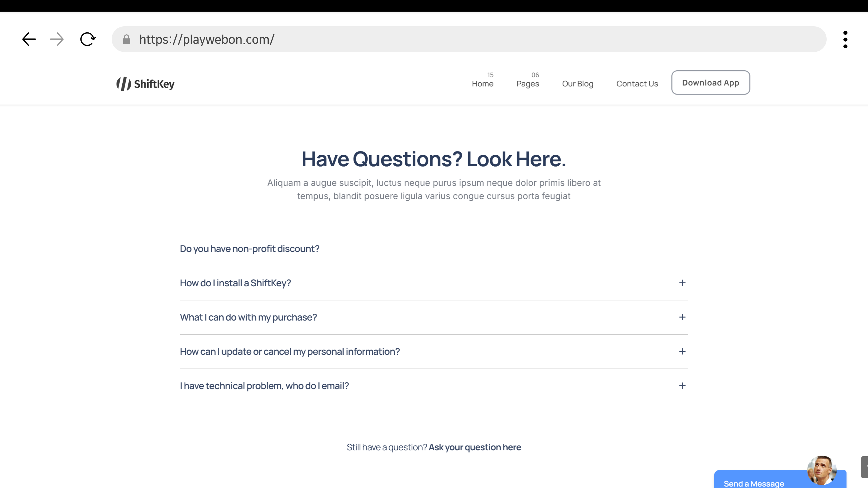Follow the 'Ask your question here' link
This screenshot has height=488, width=868.
tap(474, 447)
